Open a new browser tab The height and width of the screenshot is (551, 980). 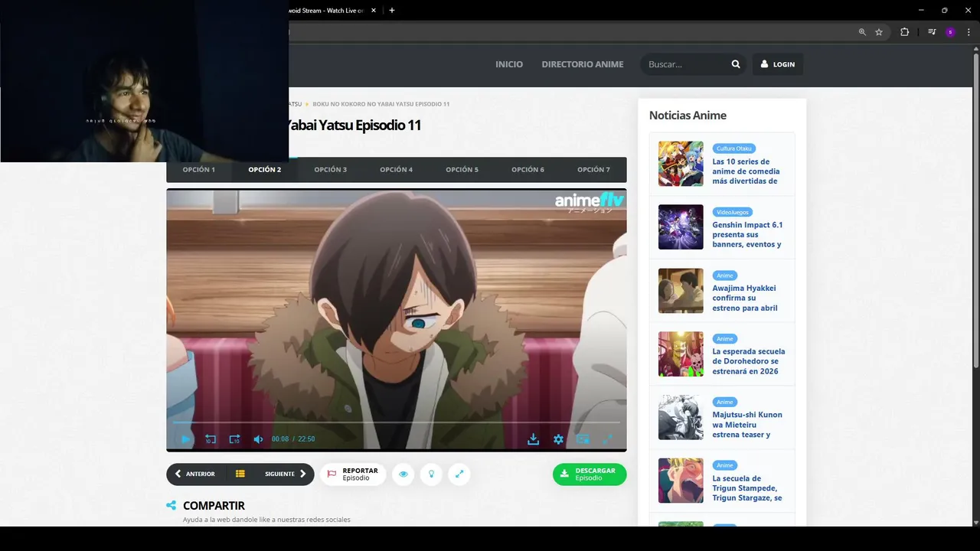[392, 11]
